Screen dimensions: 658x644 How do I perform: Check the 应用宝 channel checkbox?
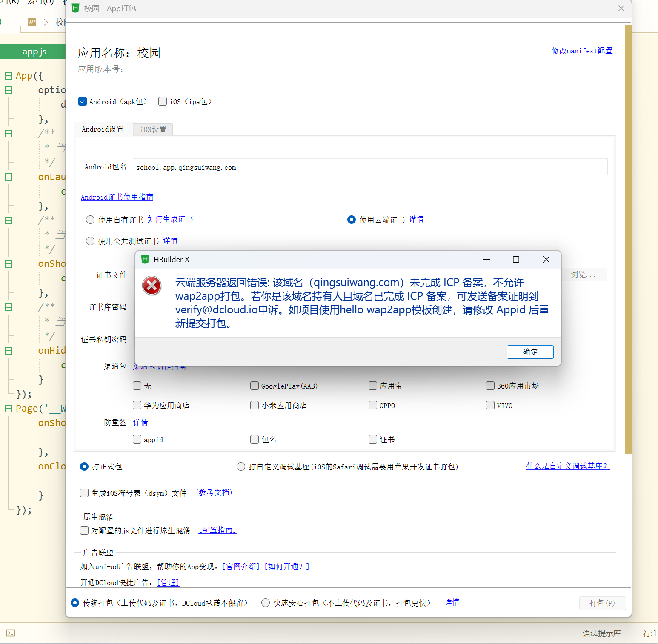point(373,386)
